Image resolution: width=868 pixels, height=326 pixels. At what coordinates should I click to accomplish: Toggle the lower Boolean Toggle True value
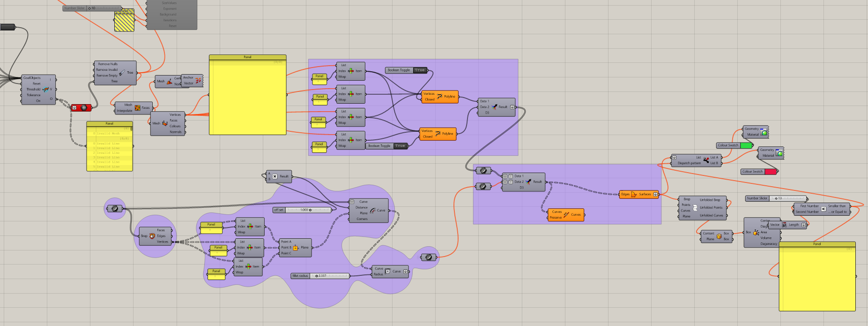400,146
